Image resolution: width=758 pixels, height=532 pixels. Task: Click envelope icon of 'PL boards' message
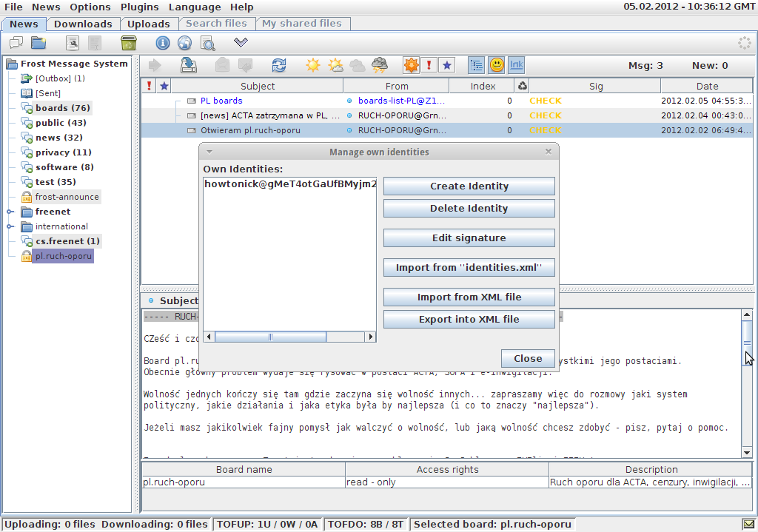click(192, 101)
